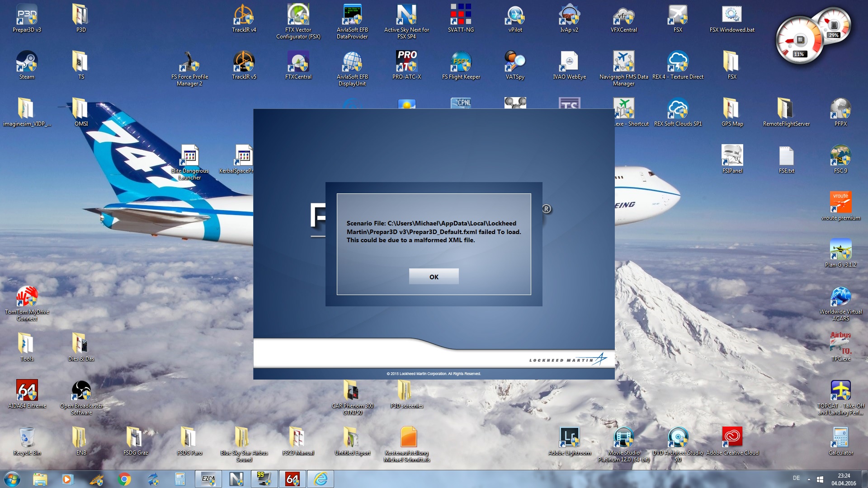868x488 pixels.
Task: Launch SVATT-NG shortcut
Action: click(461, 18)
